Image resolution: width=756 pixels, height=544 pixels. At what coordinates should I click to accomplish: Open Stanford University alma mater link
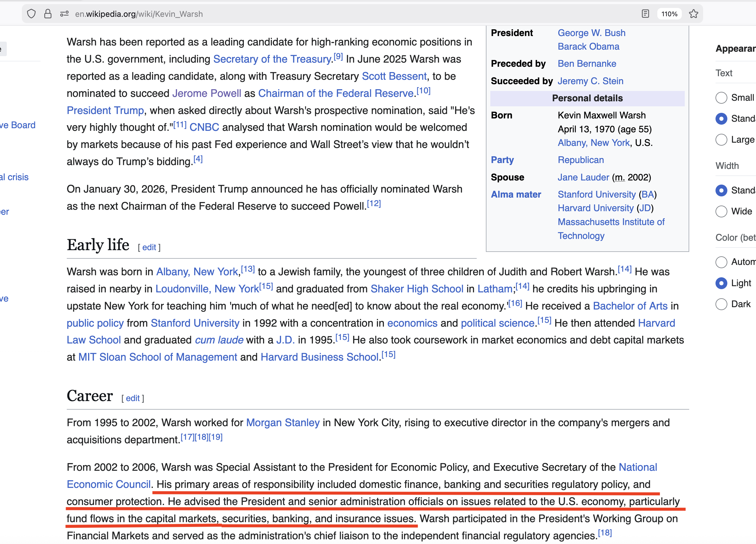(597, 195)
